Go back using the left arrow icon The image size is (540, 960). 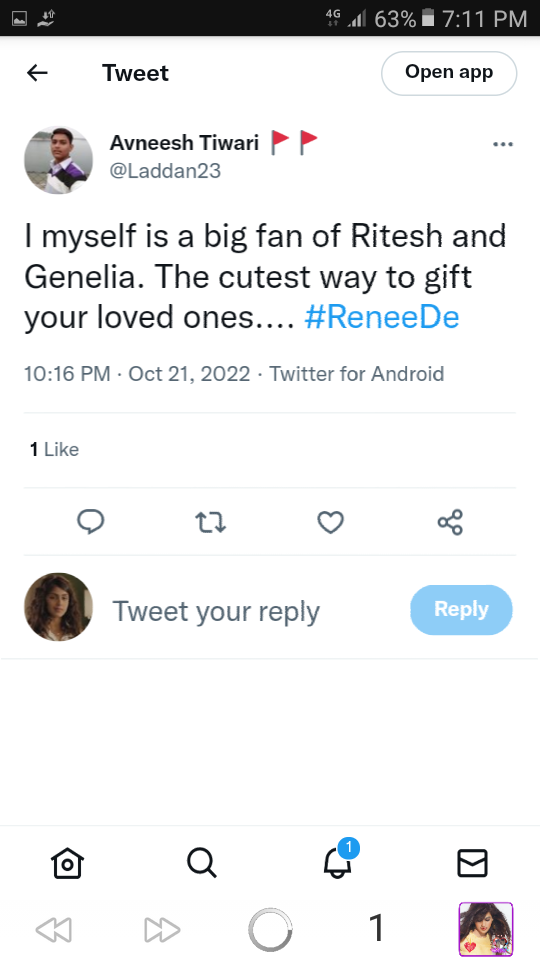37,73
